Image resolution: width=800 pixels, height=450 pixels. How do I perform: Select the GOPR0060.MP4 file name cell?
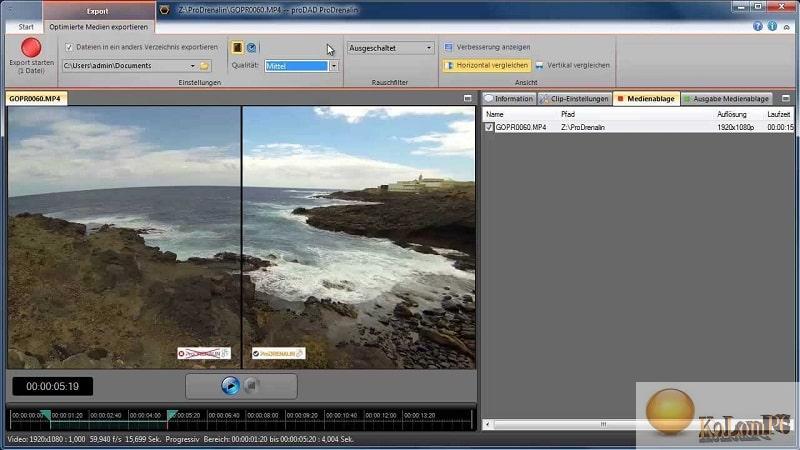[x=521, y=127]
